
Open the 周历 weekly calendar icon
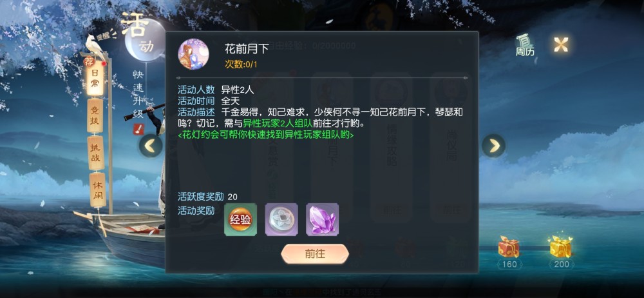click(x=525, y=45)
